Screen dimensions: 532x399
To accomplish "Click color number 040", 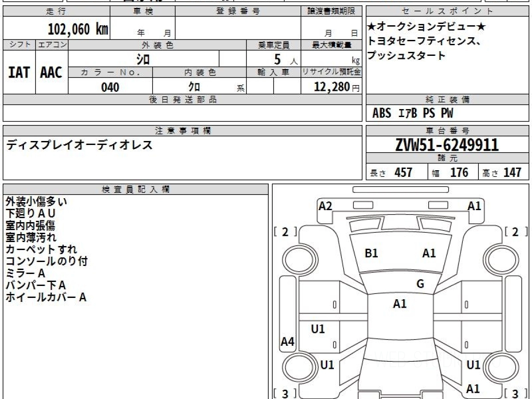I will pos(110,87).
